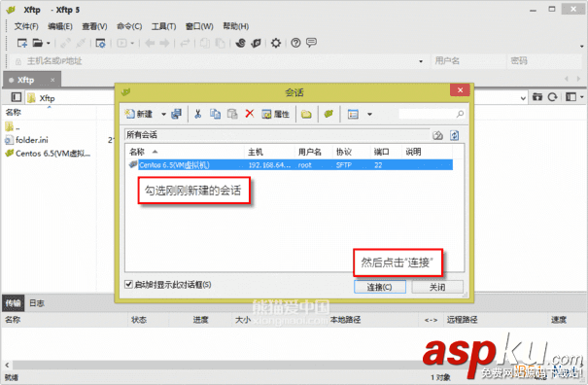Expand the local path dropdown chevron at right
The height and width of the screenshot is (385, 588).
point(523,98)
